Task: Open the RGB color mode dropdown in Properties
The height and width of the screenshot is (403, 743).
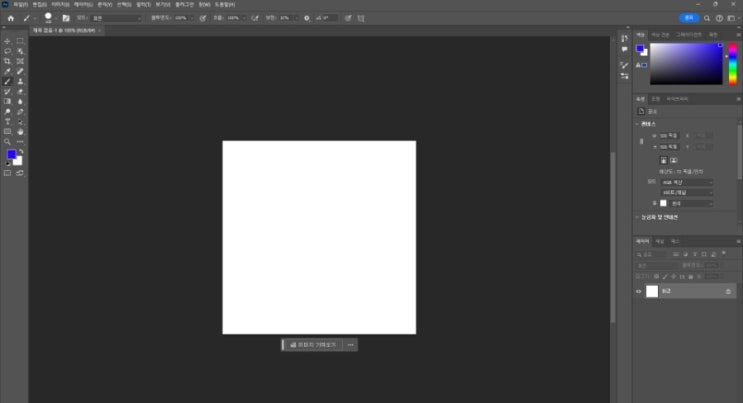Action: (x=687, y=183)
